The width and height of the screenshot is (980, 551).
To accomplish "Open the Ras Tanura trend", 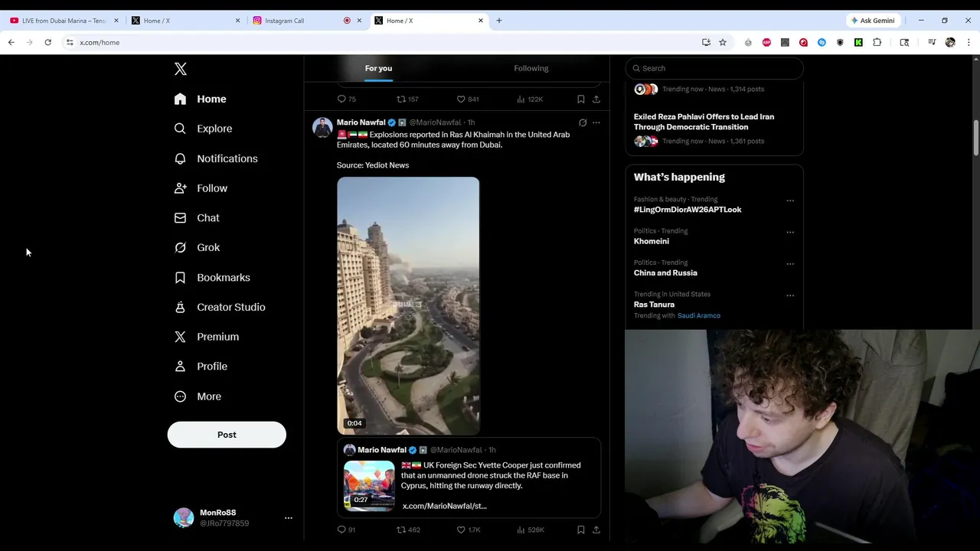I will pyautogui.click(x=654, y=305).
